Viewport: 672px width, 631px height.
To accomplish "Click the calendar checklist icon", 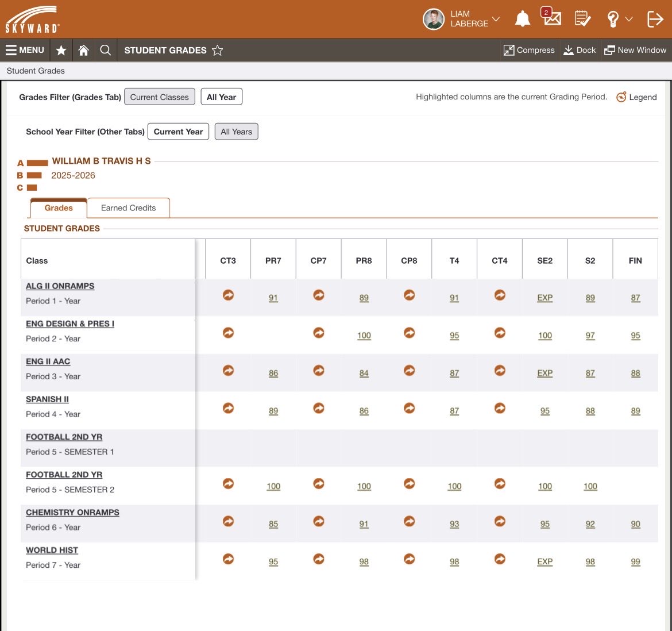I will (582, 19).
